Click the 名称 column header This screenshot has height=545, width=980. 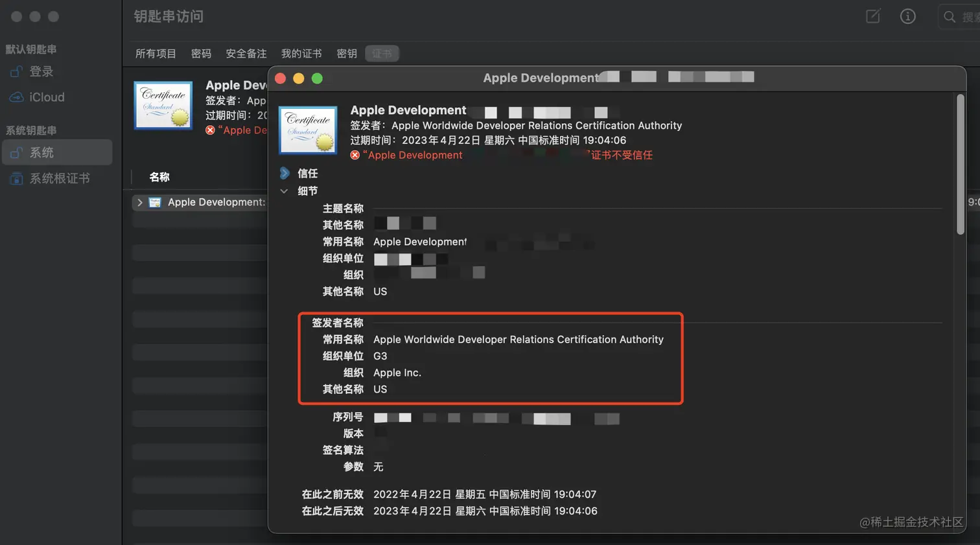(159, 177)
